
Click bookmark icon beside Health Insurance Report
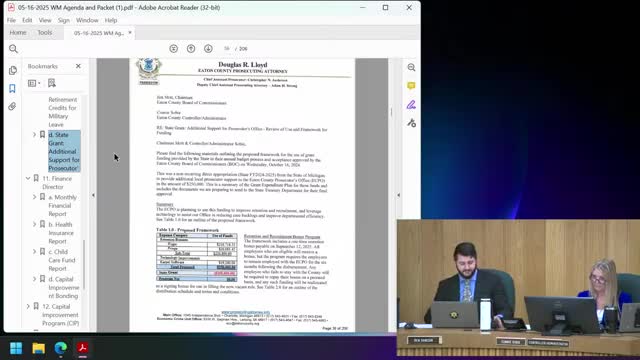[x=42, y=224]
